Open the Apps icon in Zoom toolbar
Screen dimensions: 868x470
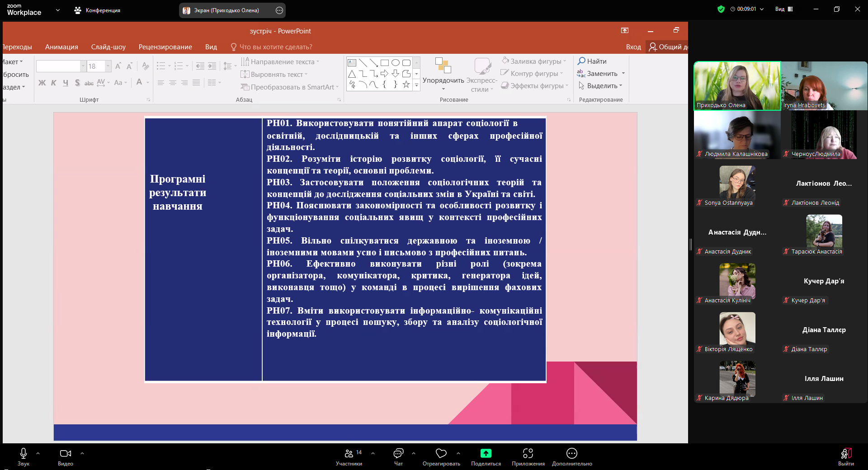pos(528,454)
